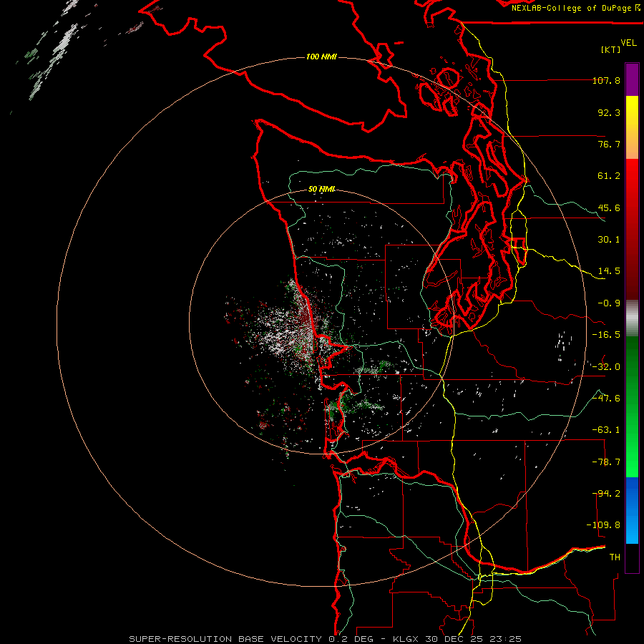Click the -94.2 legend value

click(606, 493)
